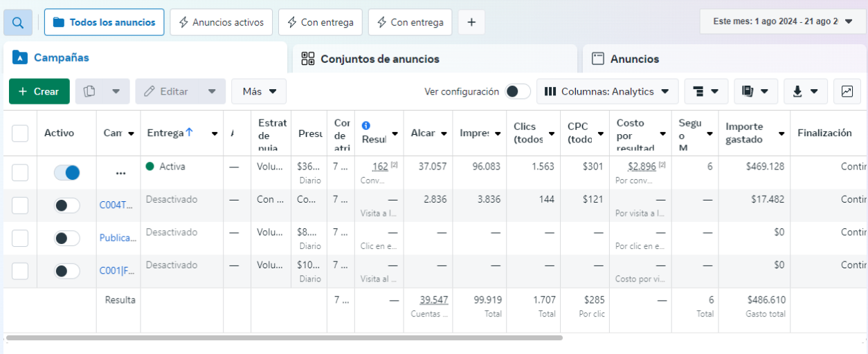
Task: Click the horizontal table scrollbar
Action: point(284,338)
